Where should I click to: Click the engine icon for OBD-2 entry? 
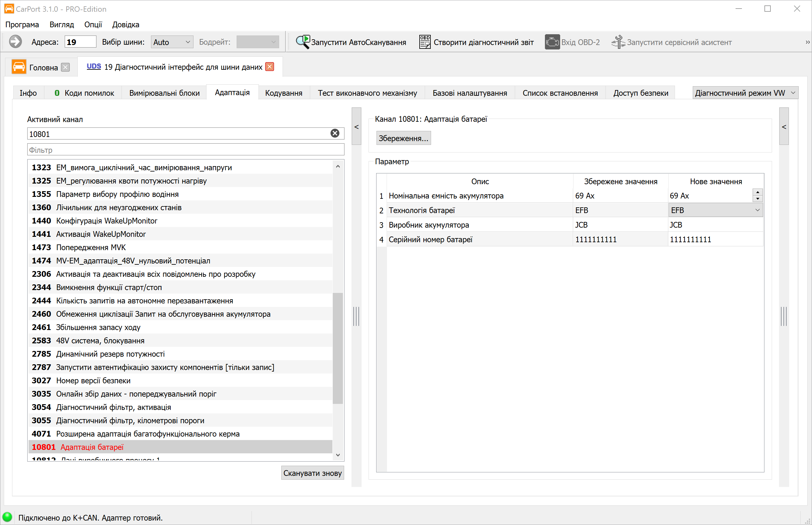click(x=552, y=42)
